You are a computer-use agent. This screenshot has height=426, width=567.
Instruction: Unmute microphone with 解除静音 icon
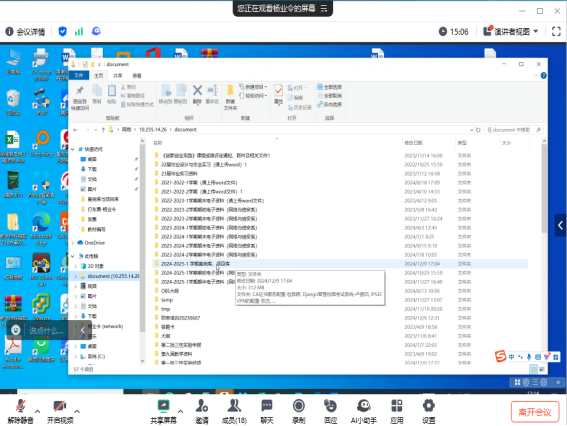(x=20, y=412)
